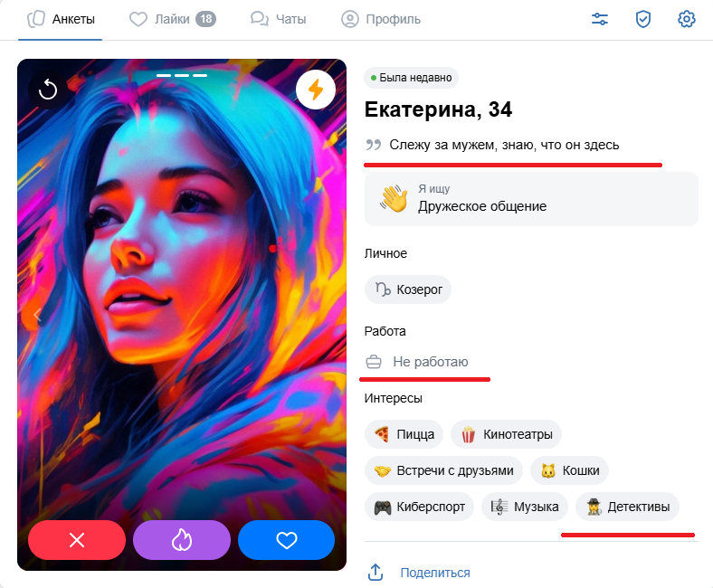
Task: Click the photo progress indicator bars
Action: (x=182, y=75)
